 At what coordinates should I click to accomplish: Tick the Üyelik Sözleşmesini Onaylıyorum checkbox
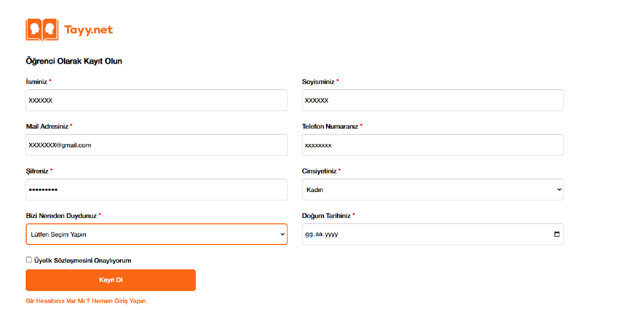point(29,260)
